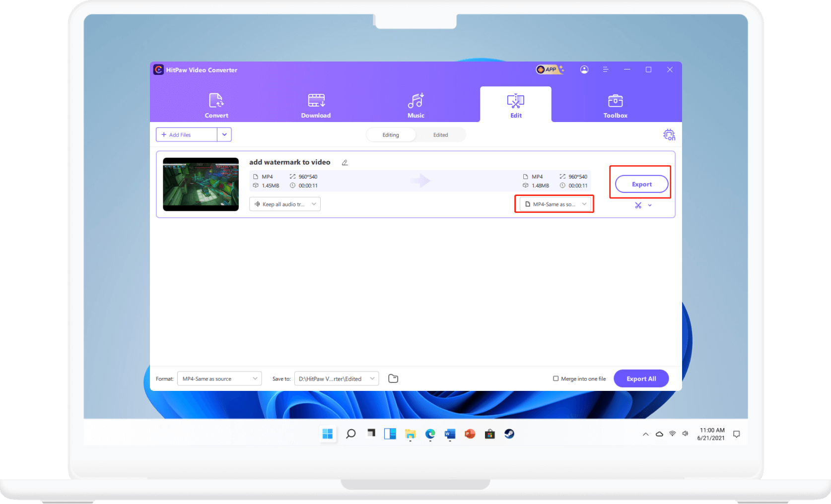Switch to the Music tab

[x=416, y=106]
